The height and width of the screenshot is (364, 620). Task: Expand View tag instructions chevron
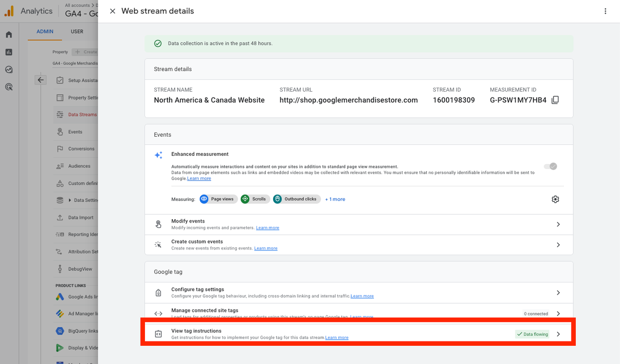point(558,334)
